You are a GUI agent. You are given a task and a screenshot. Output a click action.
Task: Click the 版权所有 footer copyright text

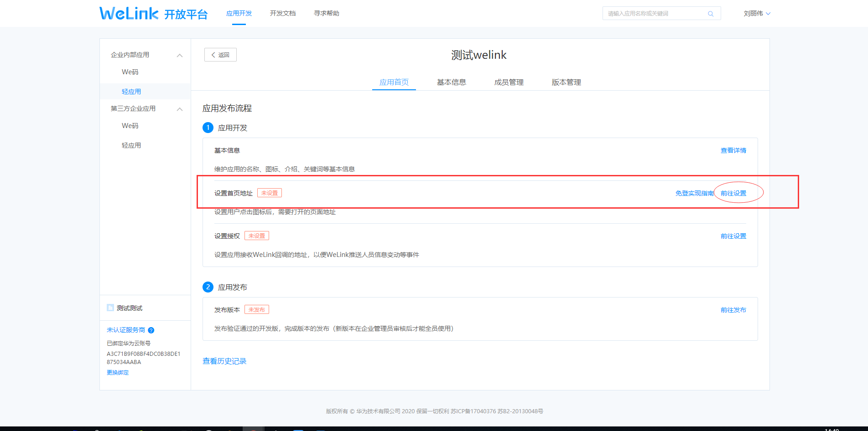click(x=435, y=411)
